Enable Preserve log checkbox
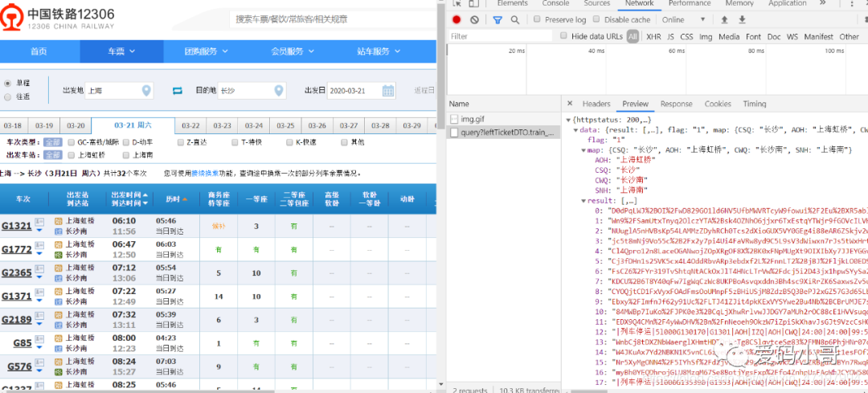 pyautogui.click(x=537, y=19)
